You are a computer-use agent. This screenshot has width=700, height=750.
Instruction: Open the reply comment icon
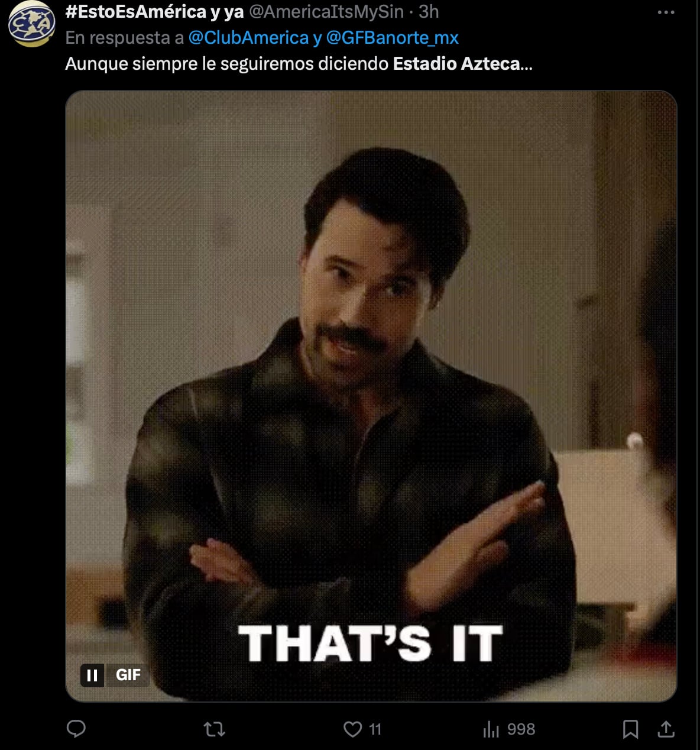click(76, 729)
